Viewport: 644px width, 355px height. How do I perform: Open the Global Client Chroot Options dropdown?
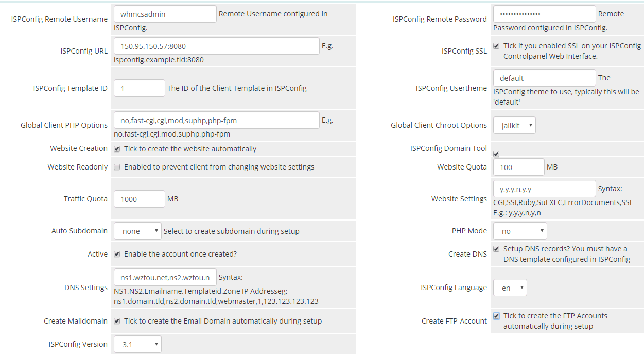514,125
